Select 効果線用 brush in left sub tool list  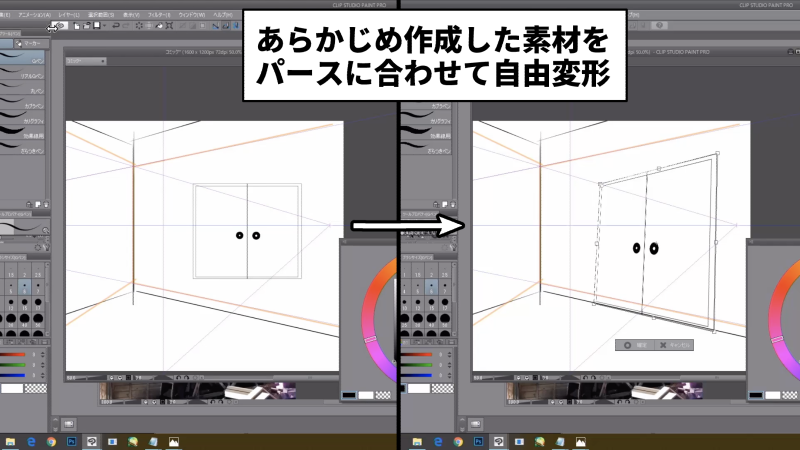22,132
